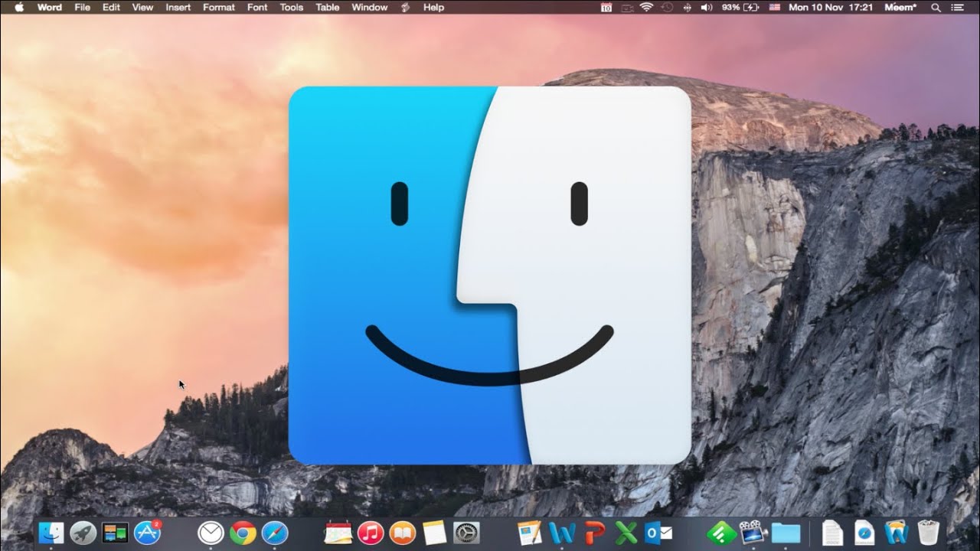Click the battery 93% indicator
The height and width of the screenshot is (551, 980).
[740, 7]
